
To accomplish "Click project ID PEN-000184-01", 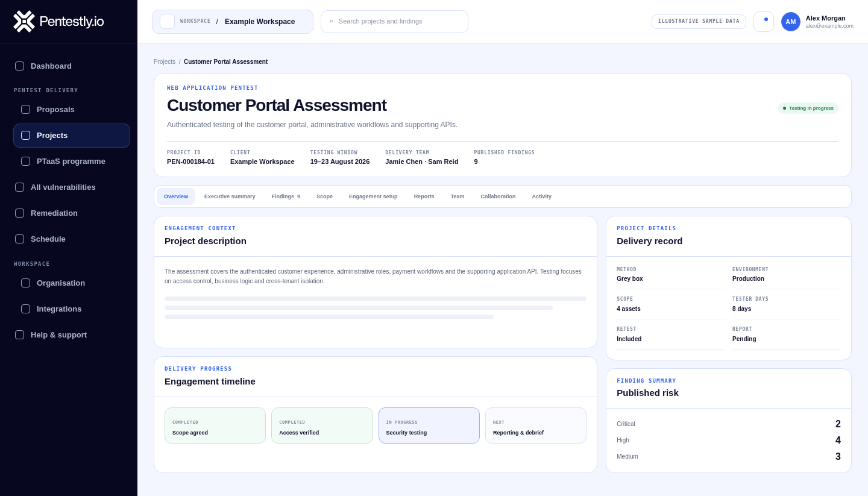I will pos(190,162).
